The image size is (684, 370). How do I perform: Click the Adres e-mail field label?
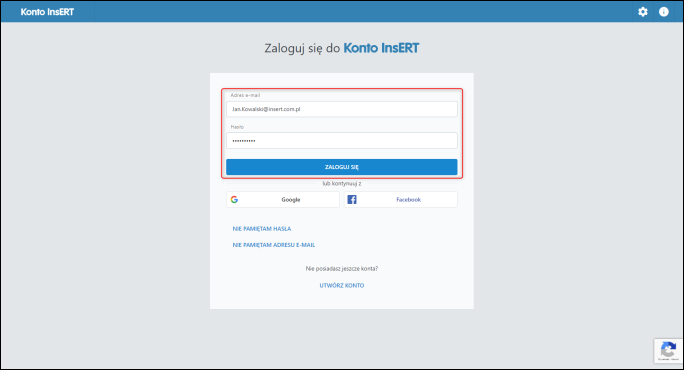point(245,95)
